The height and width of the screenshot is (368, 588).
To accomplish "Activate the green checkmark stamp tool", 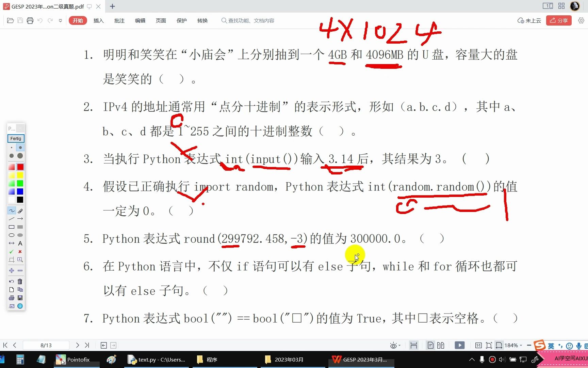I will point(11,251).
